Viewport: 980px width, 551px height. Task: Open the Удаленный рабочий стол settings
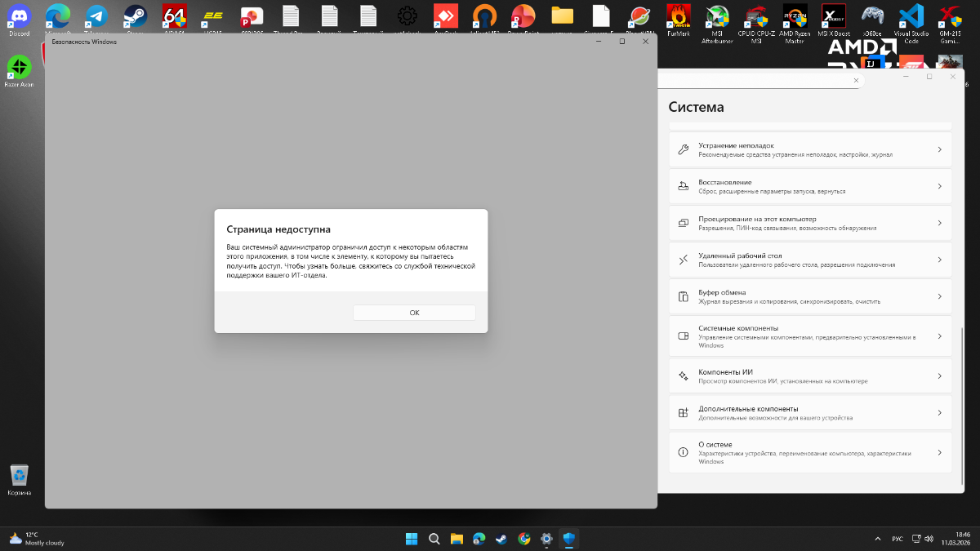click(x=810, y=260)
